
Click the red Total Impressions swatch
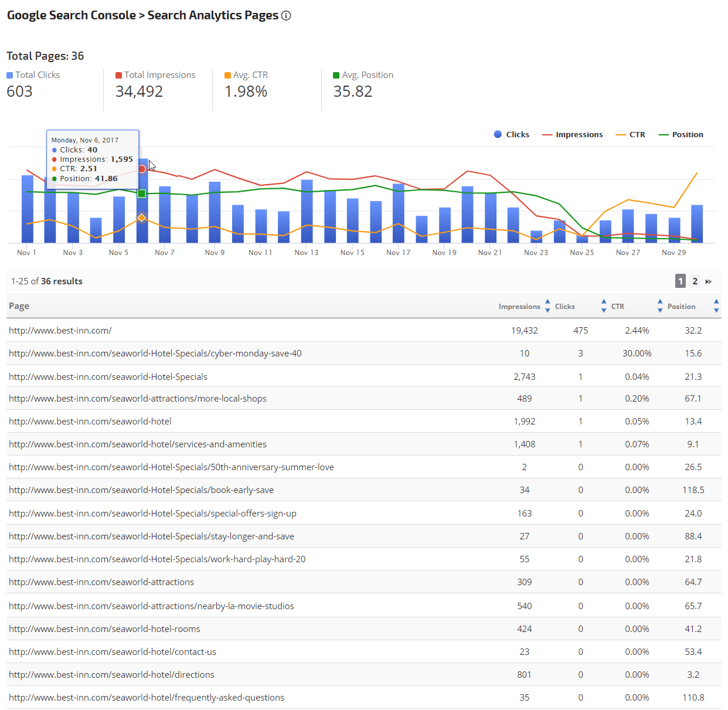tap(118, 75)
